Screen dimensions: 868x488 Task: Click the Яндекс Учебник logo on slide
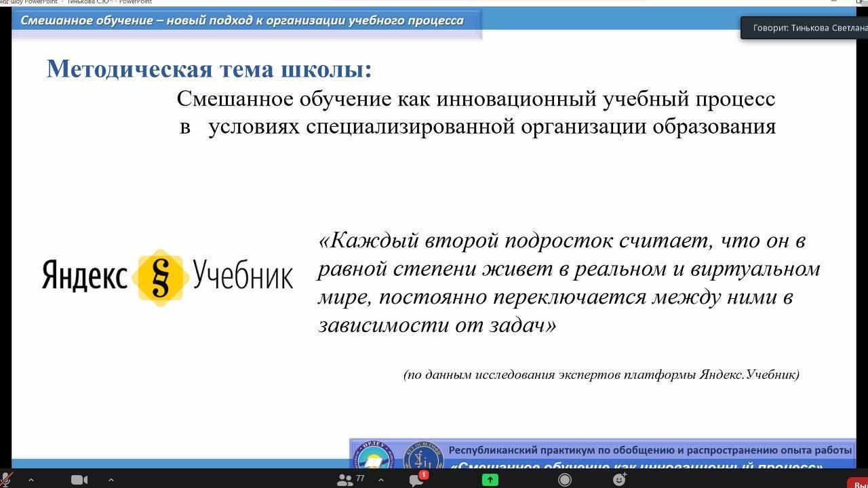click(x=167, y=277)
